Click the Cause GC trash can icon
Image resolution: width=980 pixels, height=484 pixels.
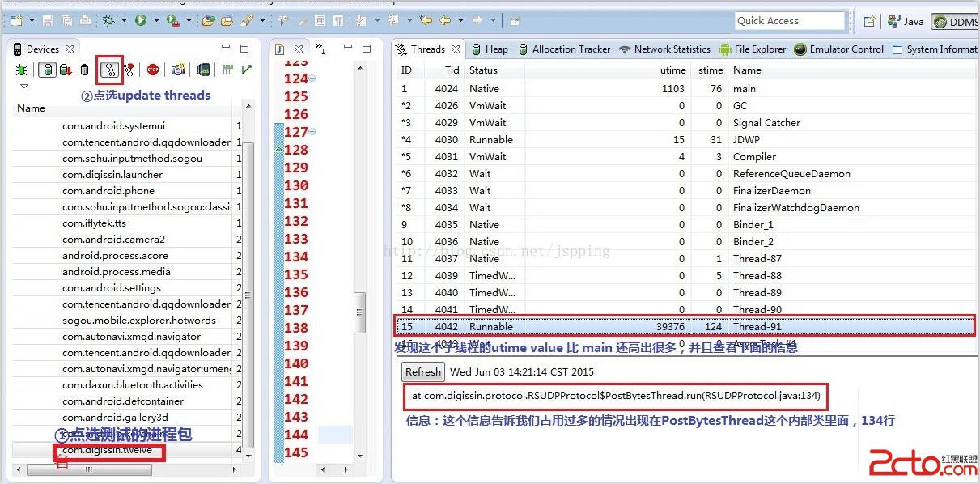click(84, 70)
